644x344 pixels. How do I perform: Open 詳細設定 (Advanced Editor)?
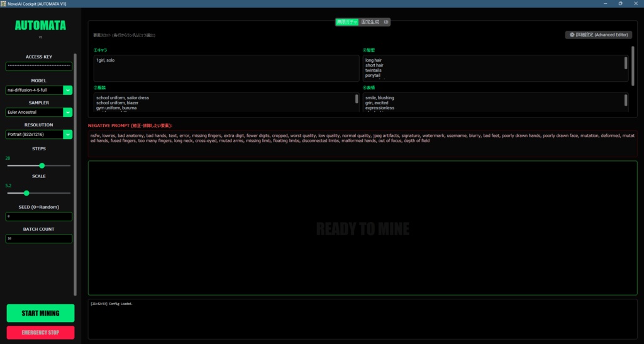[x=599, y=35]
